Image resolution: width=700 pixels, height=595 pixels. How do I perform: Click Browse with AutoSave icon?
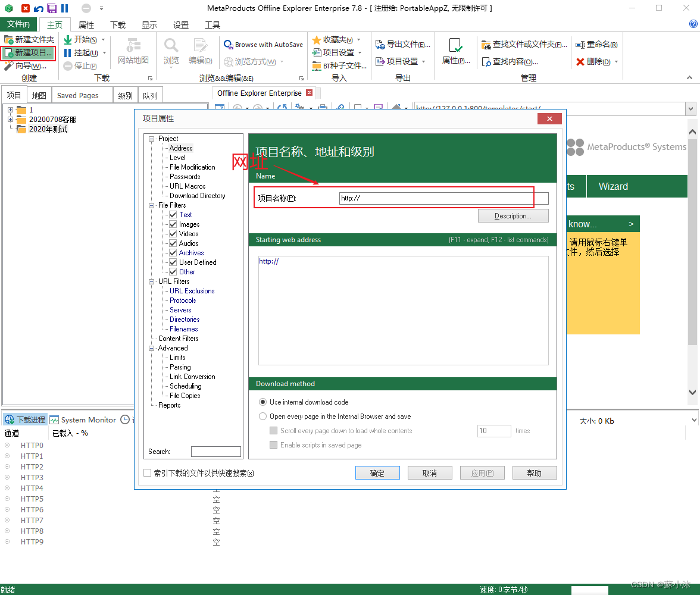click(x=229, y=45)
